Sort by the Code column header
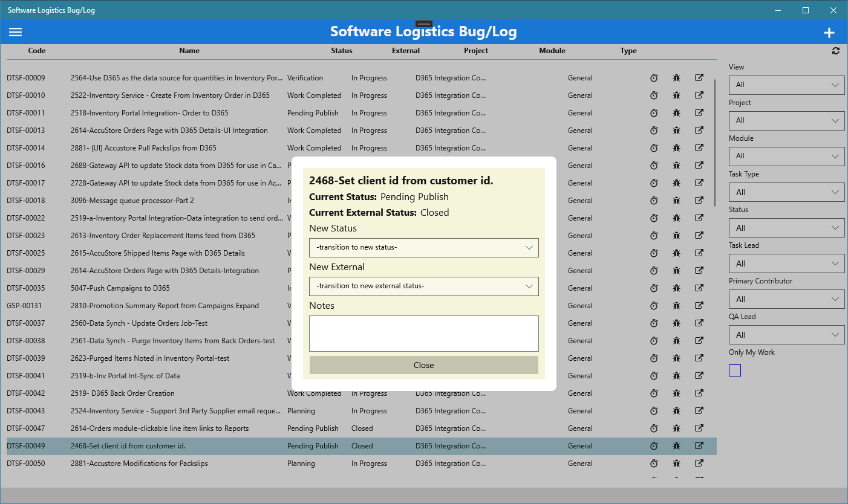 tap(37, 51)
